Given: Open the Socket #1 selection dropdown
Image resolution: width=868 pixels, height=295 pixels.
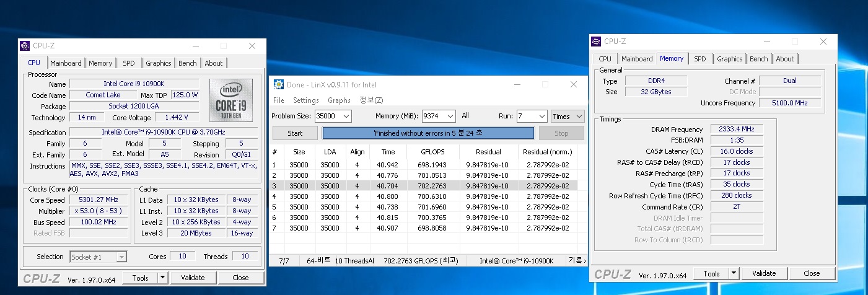Looking at the screenshot, I should (99, 257).
